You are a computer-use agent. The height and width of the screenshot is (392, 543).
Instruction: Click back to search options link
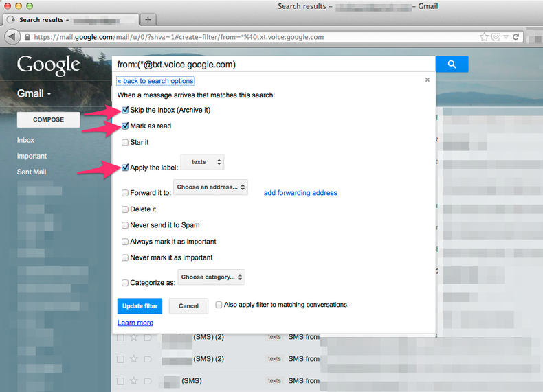155,81
